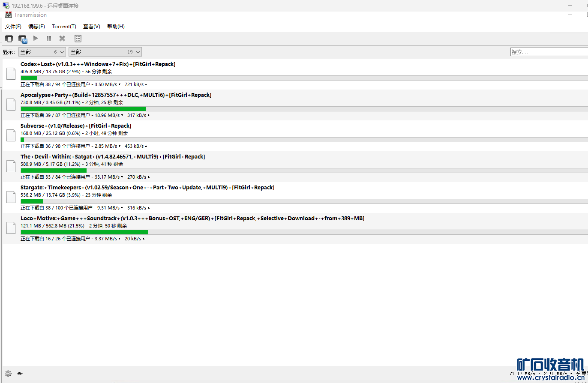Click the Transmission app icon in the title bar
The height and width of the screenshot is (383, 588).
point(9,15)
